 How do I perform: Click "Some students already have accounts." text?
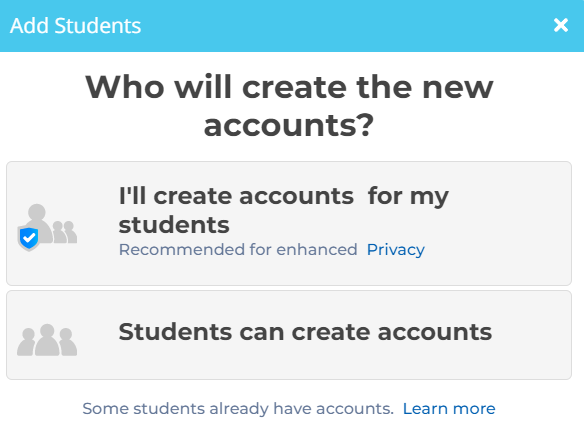(238, 409)
